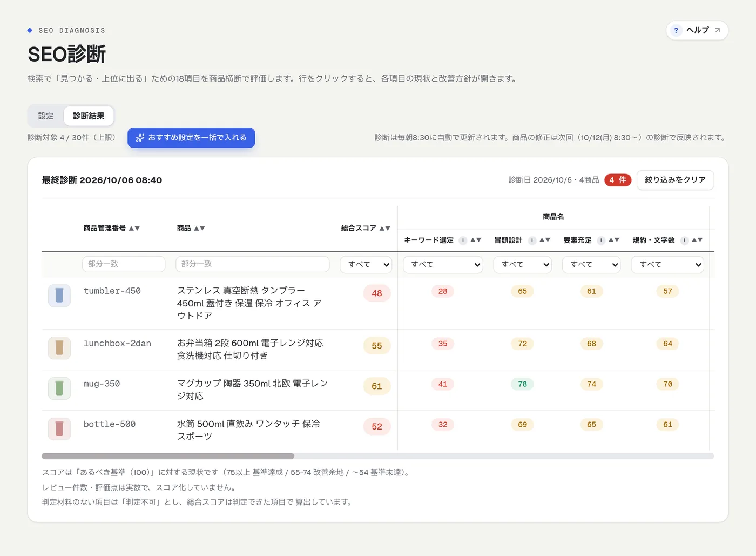Click total score 55 for lunchbox-2dan
This screenshot has height=556, width=756.
pos(377,346)
